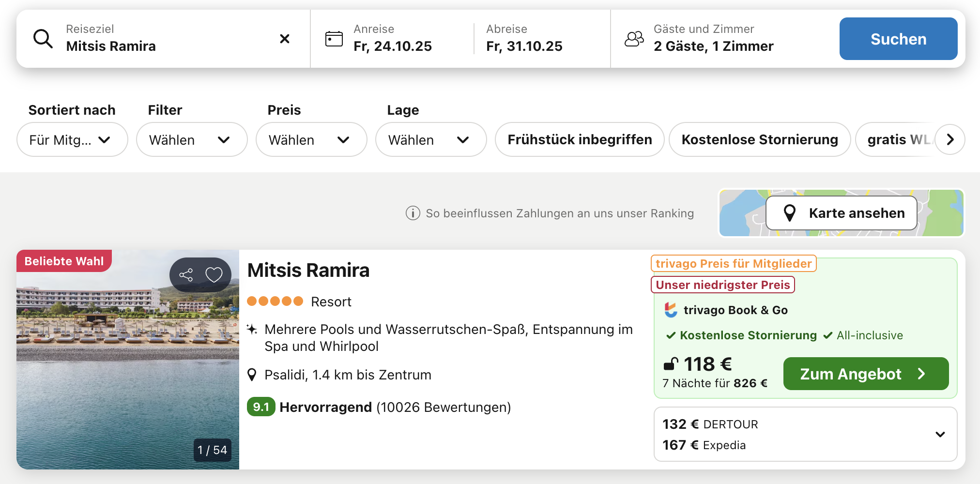Clear the Mitsis Ramira destination field
980x484 pixels.
[x=285, y=38]
